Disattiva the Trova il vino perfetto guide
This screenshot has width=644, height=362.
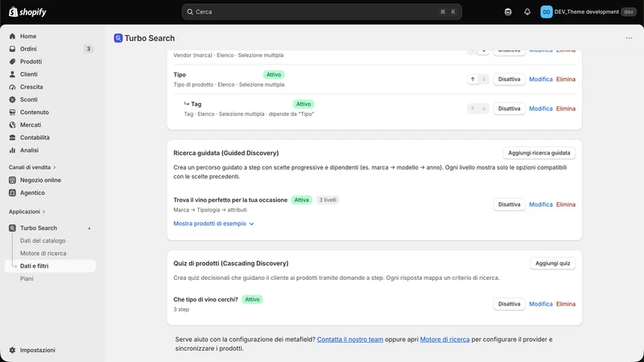(509, 204)
